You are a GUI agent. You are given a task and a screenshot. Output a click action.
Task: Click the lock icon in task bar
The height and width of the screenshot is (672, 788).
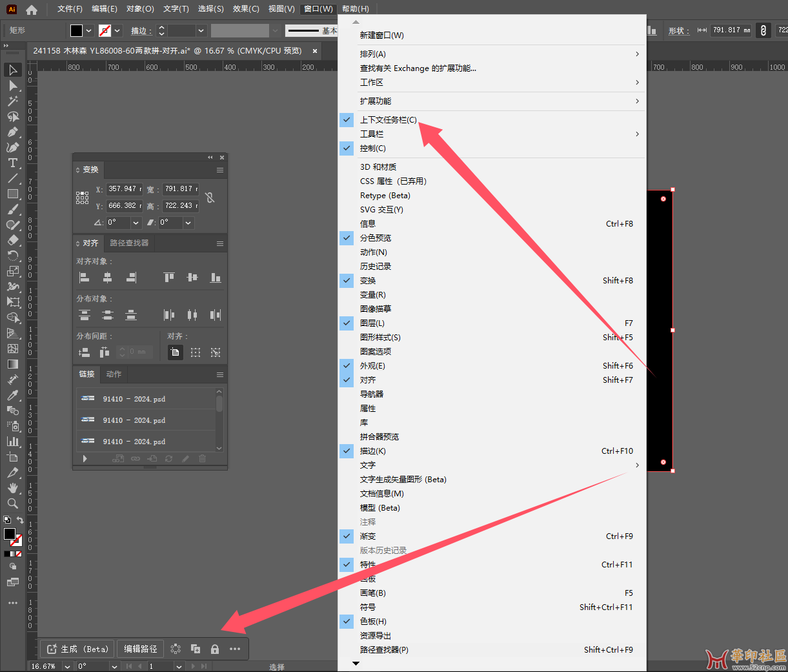pyautogui.click(x=215, y=649)
